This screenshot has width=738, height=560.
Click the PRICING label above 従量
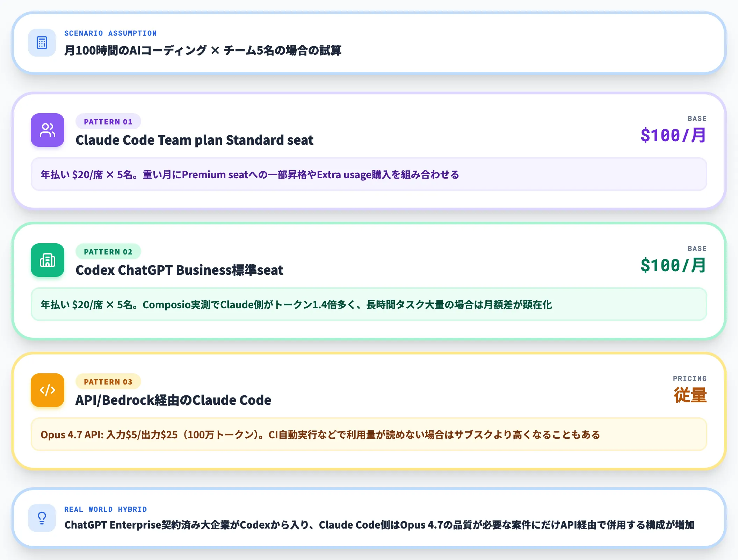(x=690, y=379)
